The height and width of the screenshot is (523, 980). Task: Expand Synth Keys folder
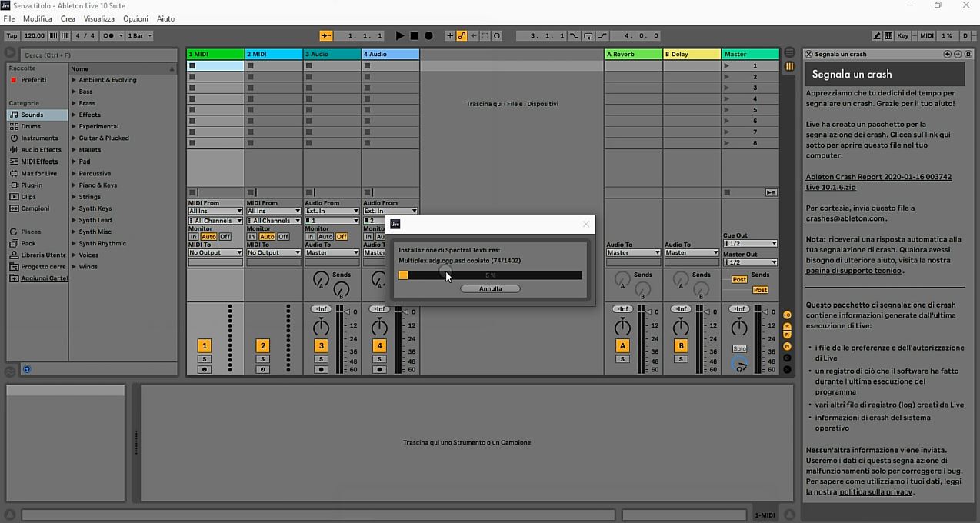click(x=75, y=208)
